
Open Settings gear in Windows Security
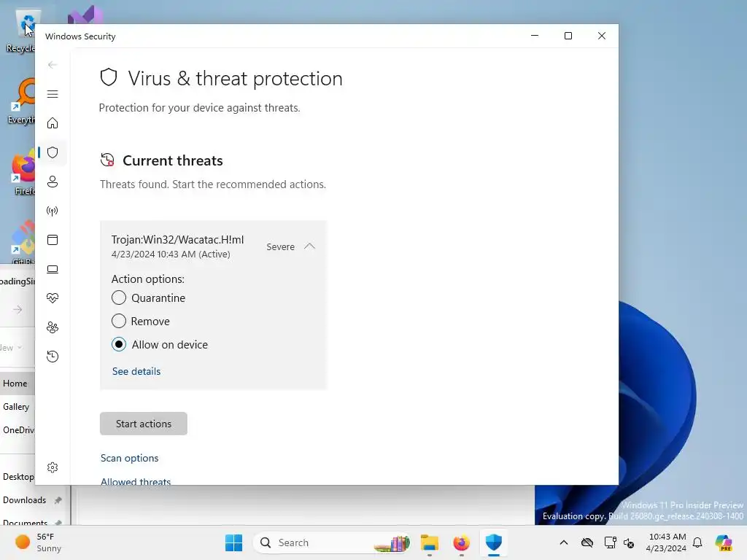53,467
